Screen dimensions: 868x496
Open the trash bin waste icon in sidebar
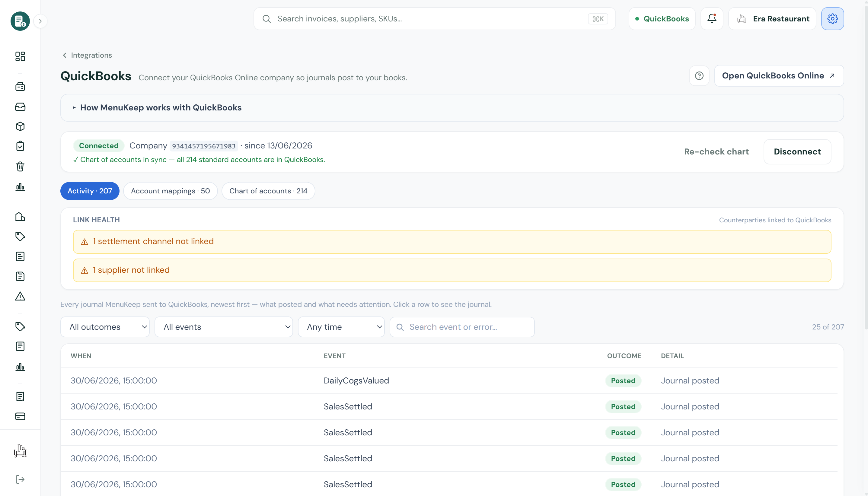pyautogui.click(x=20, y=166)
